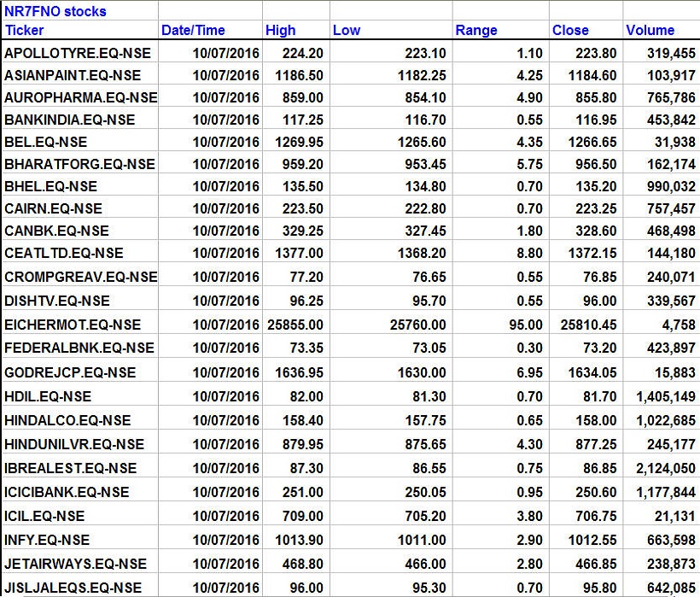
Task: Open the ICICIBANK.EQ-NSE ticker
Action: [67, 492]
